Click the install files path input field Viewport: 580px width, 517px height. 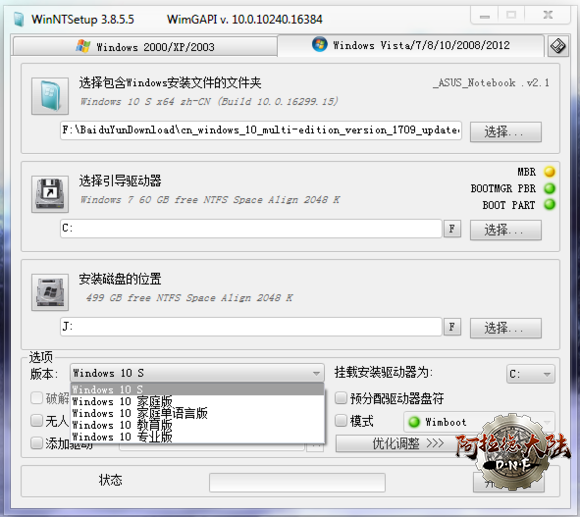[261, 130]
